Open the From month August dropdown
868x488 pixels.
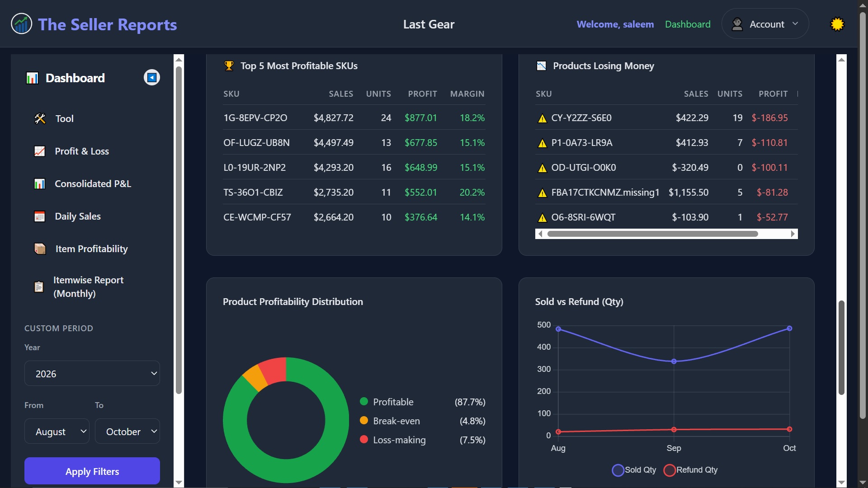pos(57,432)
